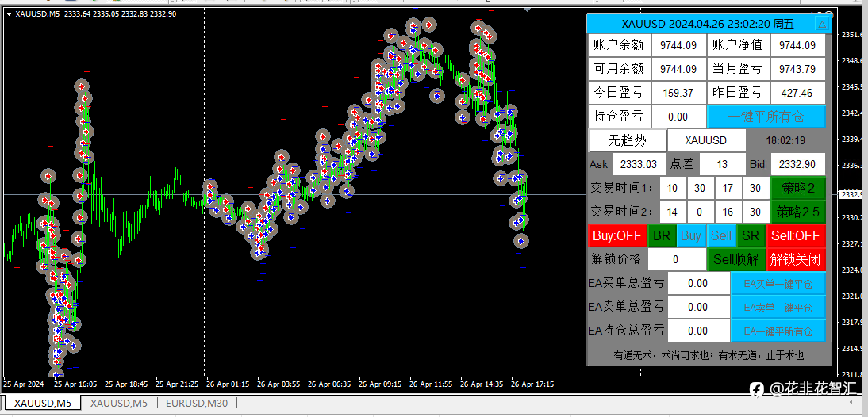Image resolution: width=868 pixels, height=417 pixels.
Task: Edit the 解锁价格 input field showing 0
Action: pos(677,259)
